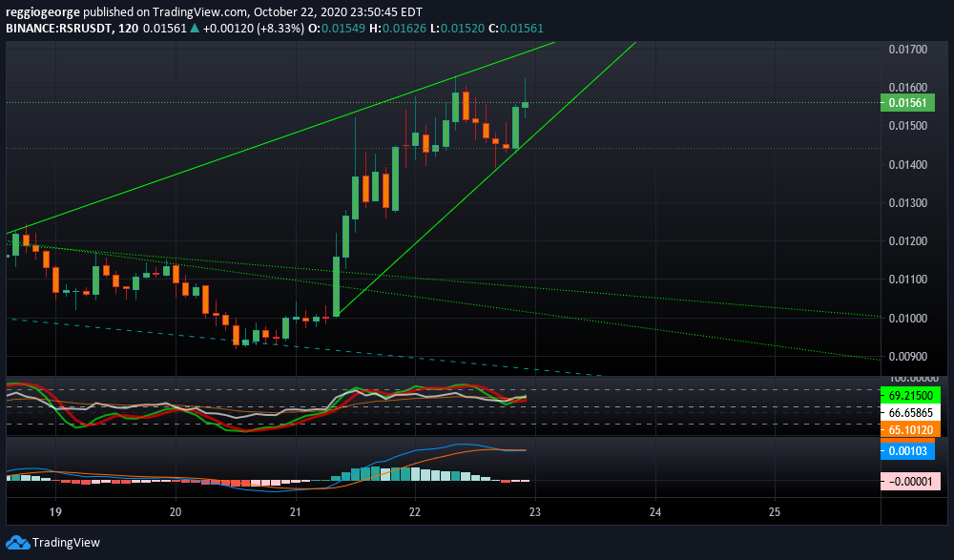Click the 0.01400 price axis label
Image resolution: width=954 pixels, height=560 pixels.
click(908, 164)
